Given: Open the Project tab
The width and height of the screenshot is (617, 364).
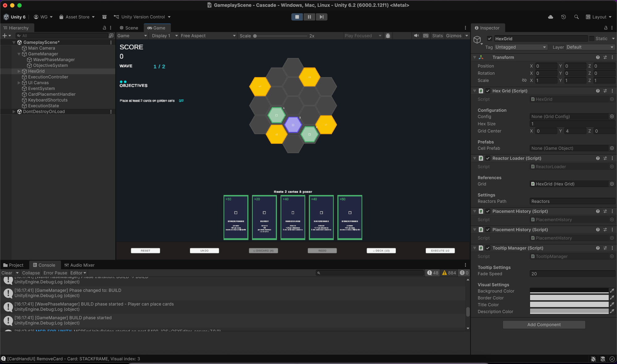Looking at the screenshot, I should [x=13, y=265].
